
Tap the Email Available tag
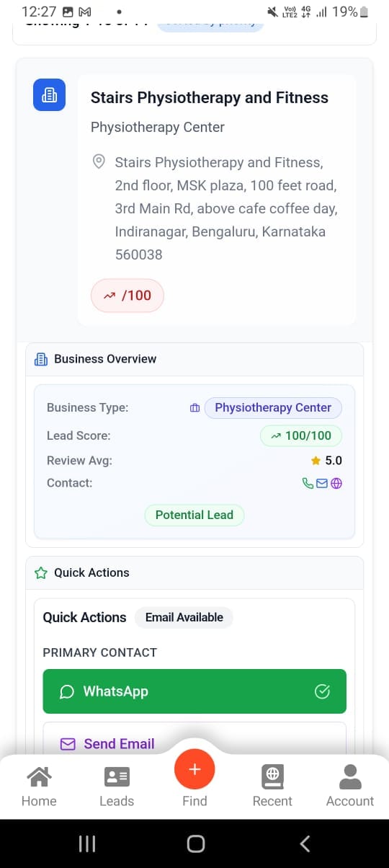184,617
